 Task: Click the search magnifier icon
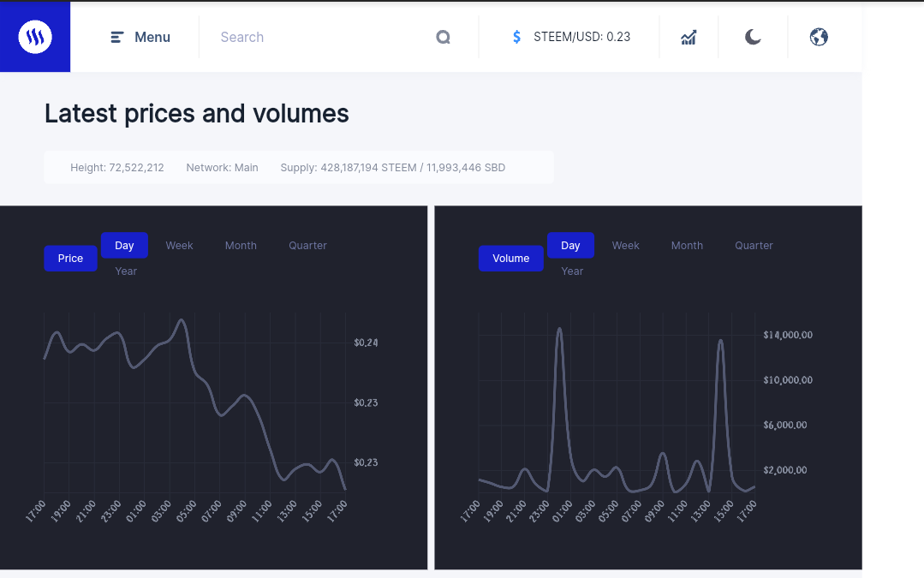coord(443,37)
